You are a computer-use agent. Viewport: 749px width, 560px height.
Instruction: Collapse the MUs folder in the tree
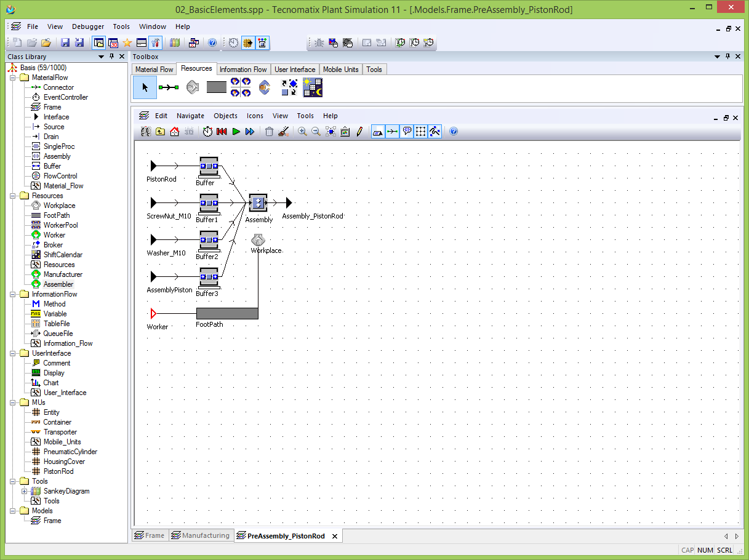pos(13,402)
